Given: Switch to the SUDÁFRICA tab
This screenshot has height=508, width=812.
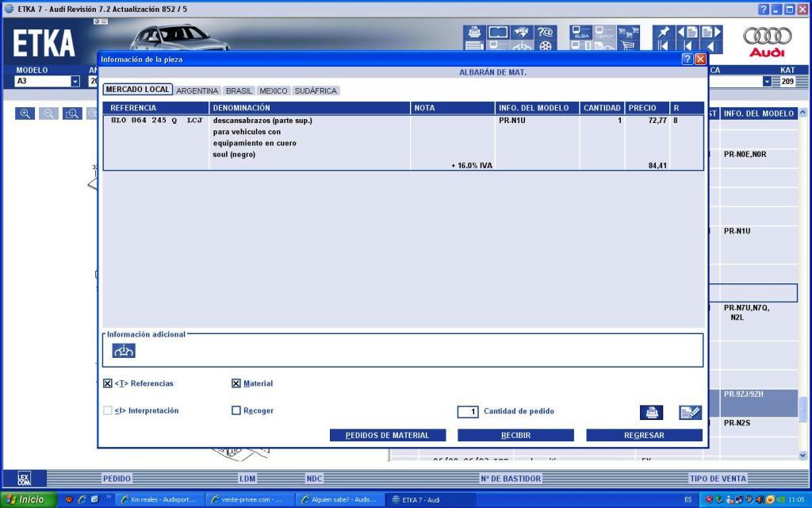Looking at the screenshot, I should (316, 90).
